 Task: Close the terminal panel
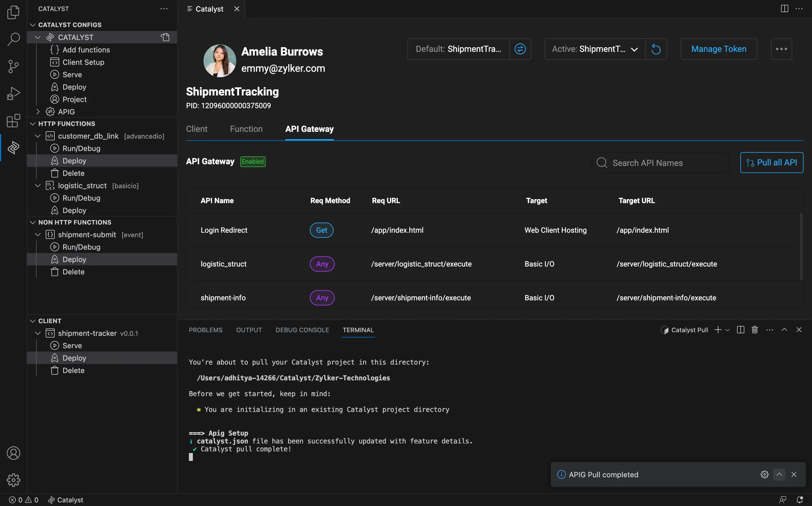799,330
